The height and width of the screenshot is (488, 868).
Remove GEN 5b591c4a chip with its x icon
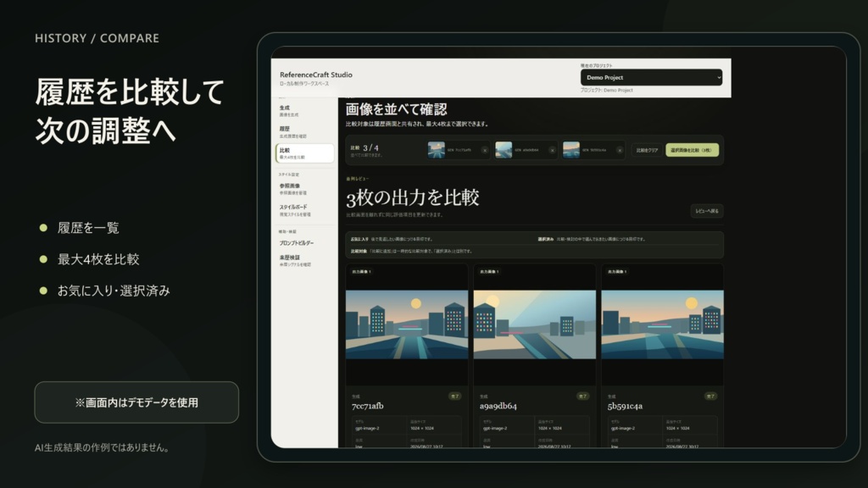[620, 150]
